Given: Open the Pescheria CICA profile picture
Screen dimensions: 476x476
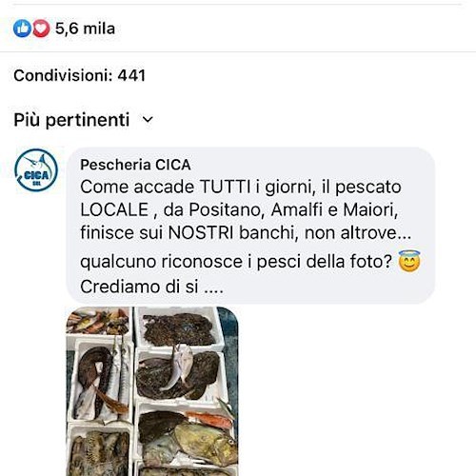Looking at the screenshot, I should 36,170.
